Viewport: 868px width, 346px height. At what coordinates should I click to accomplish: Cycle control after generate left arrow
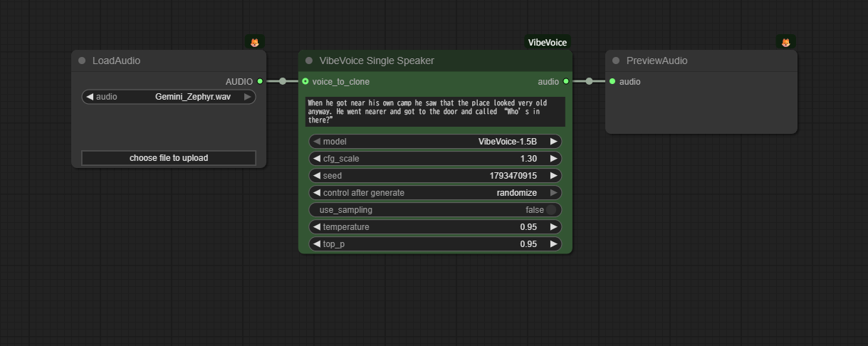click(x=317, y=193)
